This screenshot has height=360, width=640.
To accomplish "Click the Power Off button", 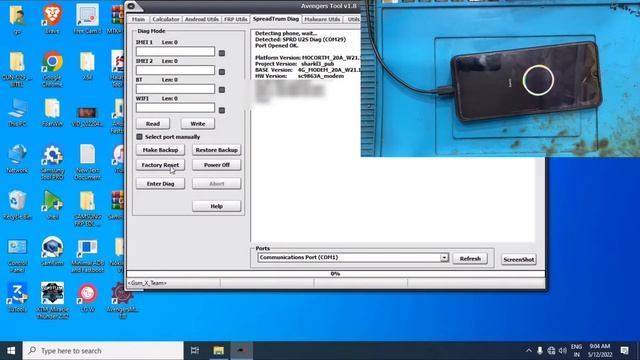I will [216, 165].
